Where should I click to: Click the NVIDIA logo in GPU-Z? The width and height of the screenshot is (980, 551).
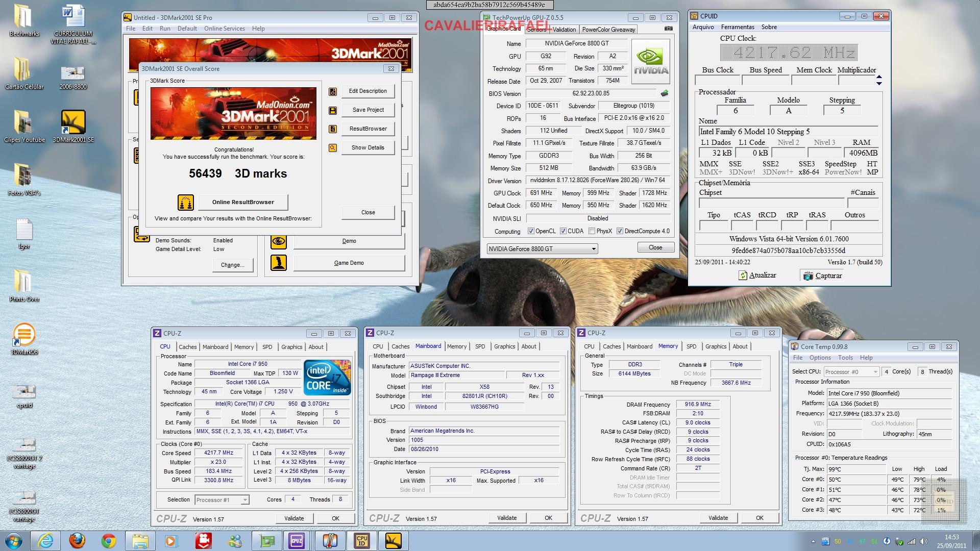[651, 61]
